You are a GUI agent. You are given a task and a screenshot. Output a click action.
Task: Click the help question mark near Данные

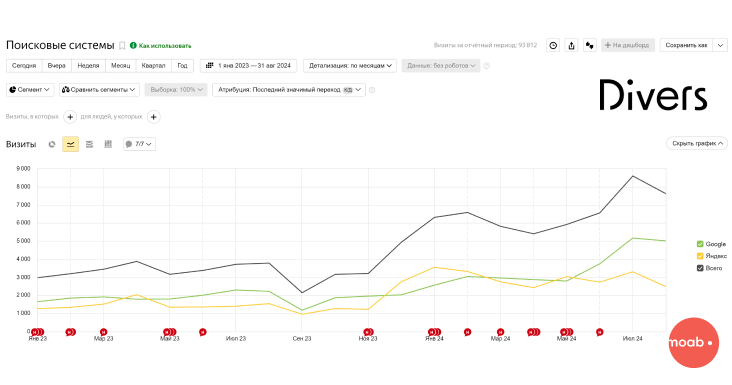pos(486,66)
